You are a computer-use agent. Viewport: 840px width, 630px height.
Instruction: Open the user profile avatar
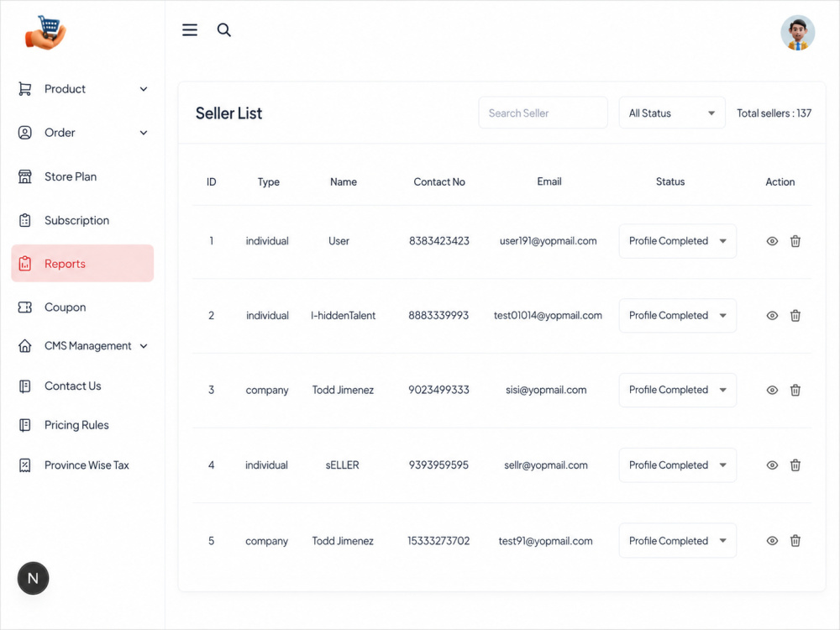coord(797,33)
